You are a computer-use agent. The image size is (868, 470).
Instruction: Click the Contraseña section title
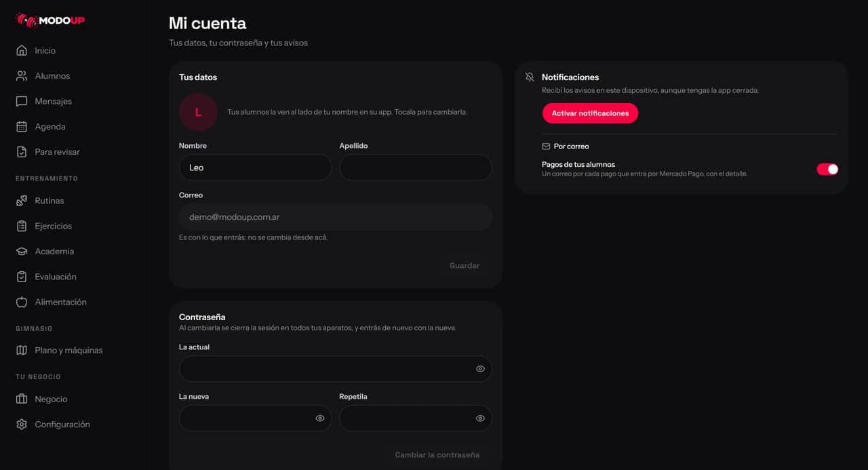(x=202, y=317)
